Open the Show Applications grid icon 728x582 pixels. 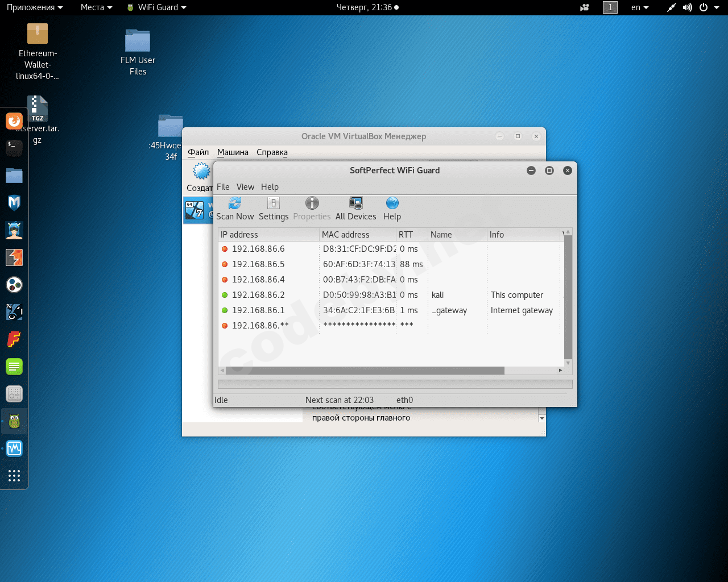14,476
